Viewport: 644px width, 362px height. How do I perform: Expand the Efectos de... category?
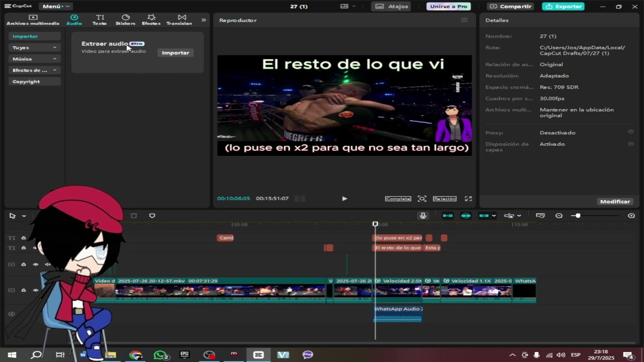pyautogui.click(x=35, y=70)
